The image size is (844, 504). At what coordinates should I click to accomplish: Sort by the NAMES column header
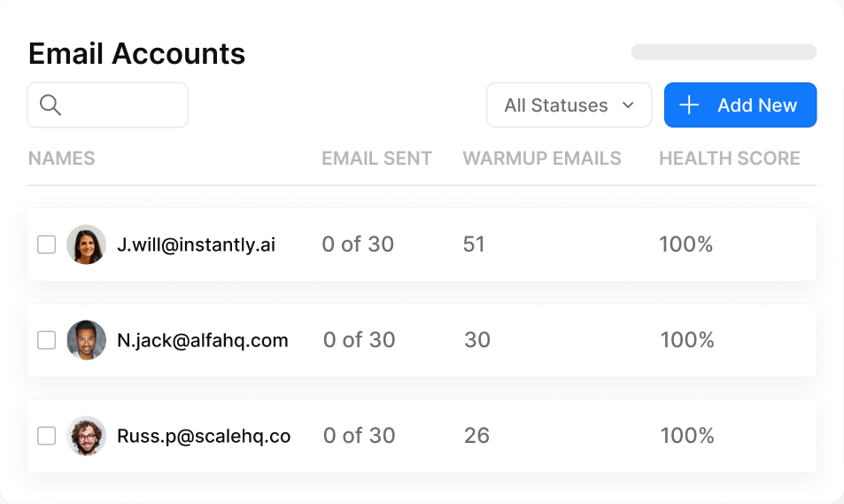(x=61, y=159)
